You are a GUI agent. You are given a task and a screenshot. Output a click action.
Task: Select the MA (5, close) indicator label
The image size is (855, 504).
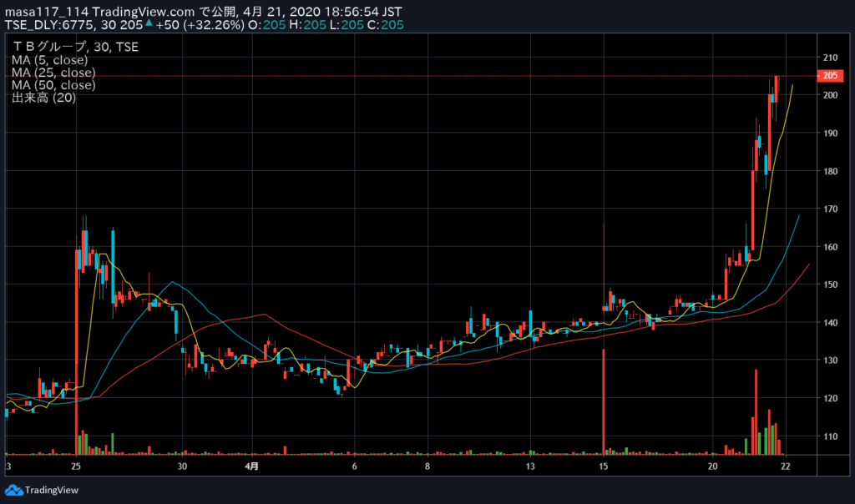pyautogui.click(x=49, y=60)
